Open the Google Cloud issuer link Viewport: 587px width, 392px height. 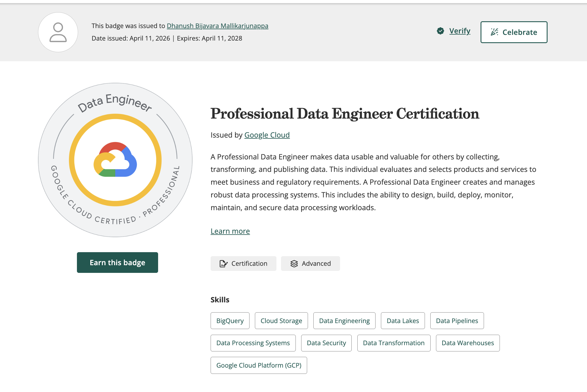click(x=267, y=135)
